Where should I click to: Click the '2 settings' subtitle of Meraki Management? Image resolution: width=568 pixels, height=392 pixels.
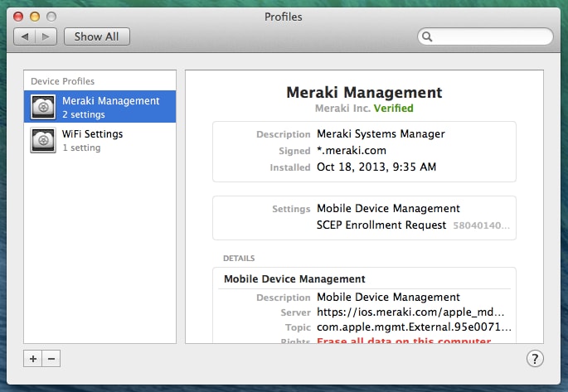coord(83,114)
